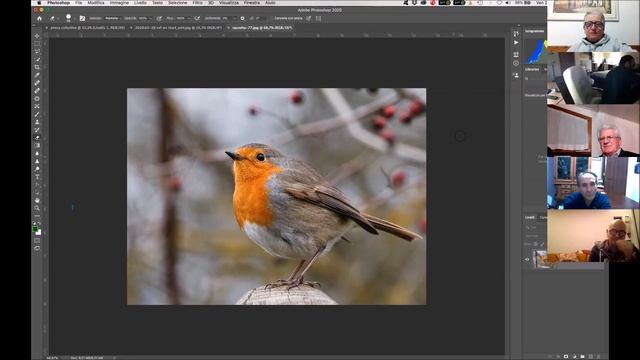
Task: Click the top participant video tile
Action: coord(593,26)
